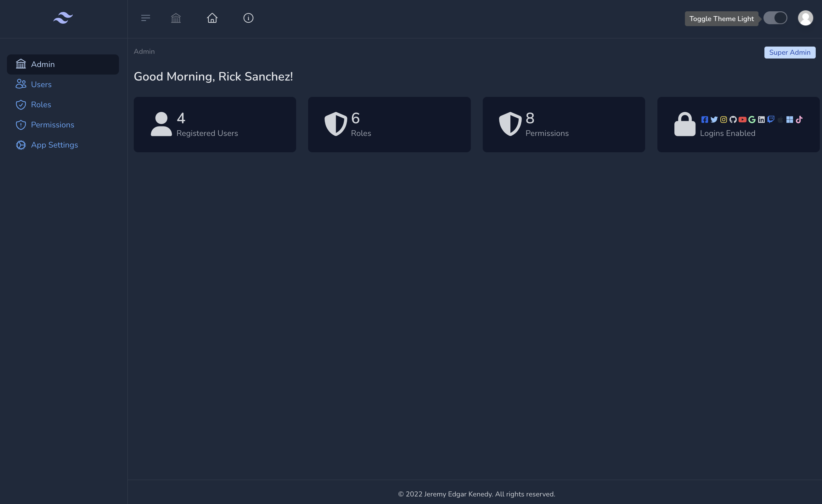Click the GitHub login icon
This screenshot has width=822, height=504.
[x=733, y=120]
